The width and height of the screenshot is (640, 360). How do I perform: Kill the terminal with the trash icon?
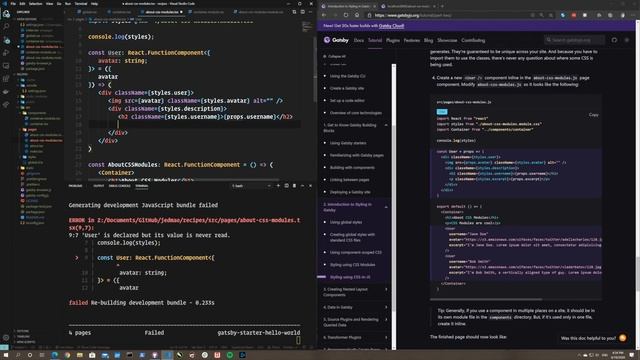coord(294,186)
